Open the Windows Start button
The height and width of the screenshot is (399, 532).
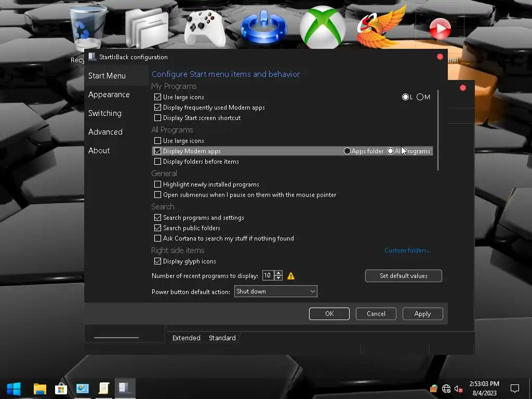(x=14, y=389)
